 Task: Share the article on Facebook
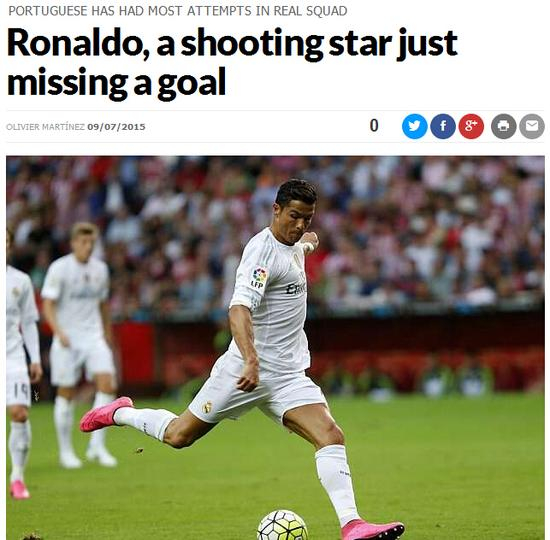443,126
